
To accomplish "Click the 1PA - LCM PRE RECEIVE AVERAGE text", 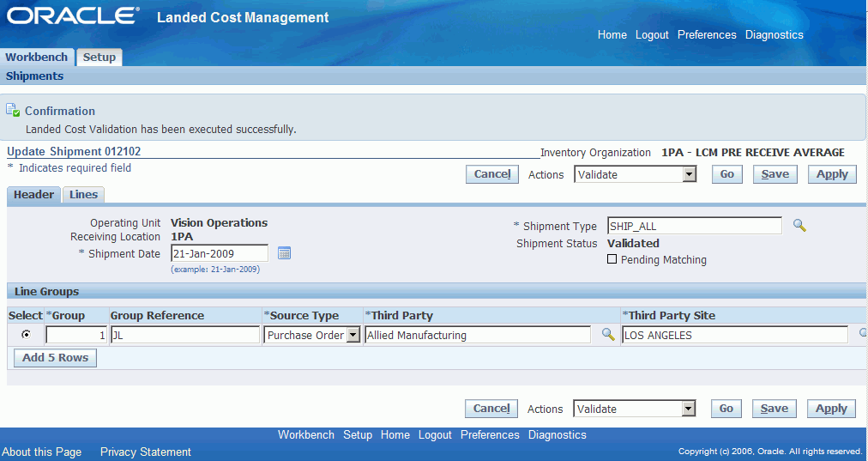I will point(753,152).
